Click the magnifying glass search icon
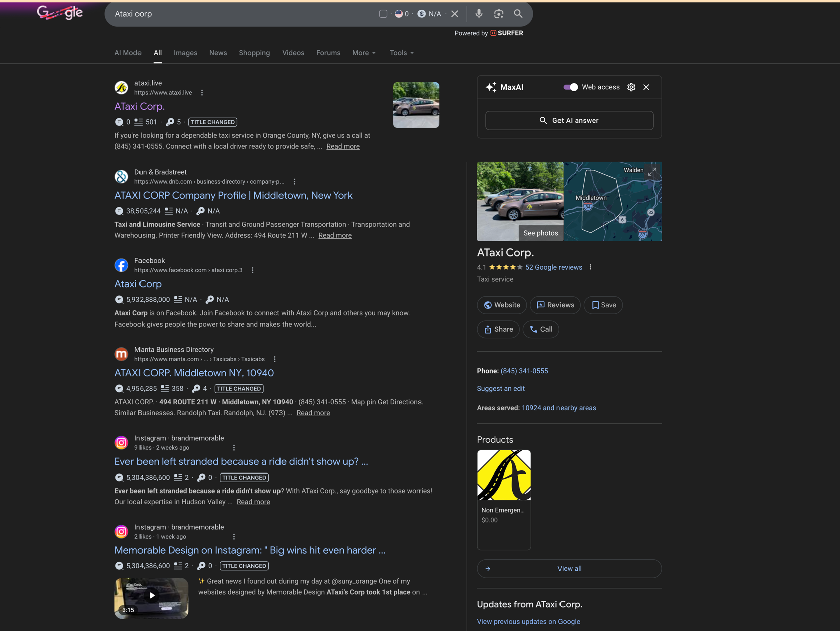The width and height of the screenshot is (840, 631). [518, 14]
